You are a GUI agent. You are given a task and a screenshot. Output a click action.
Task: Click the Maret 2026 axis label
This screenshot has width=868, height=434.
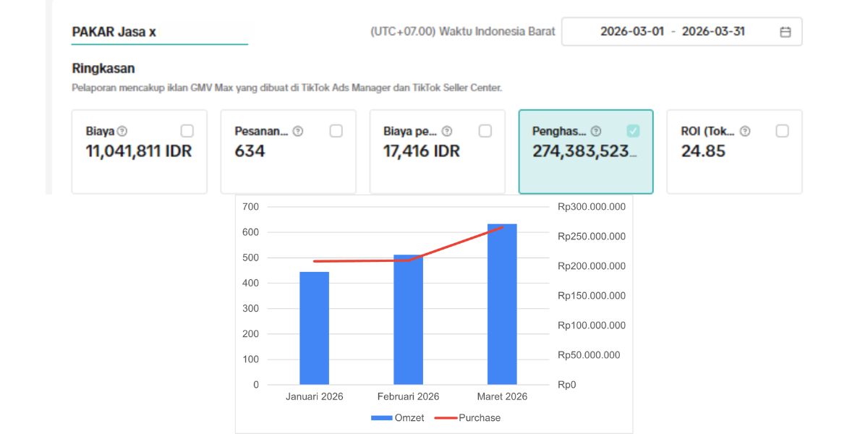coord(502,396)
